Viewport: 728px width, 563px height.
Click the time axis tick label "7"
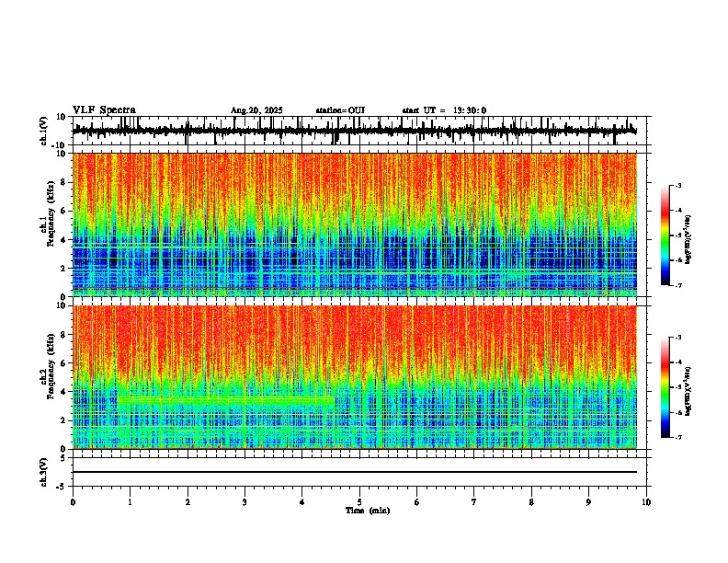coord(474,502)
